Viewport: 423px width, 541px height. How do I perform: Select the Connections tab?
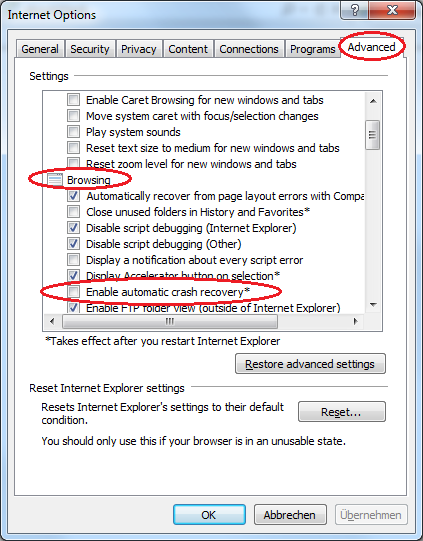pyautogui.click(x=249, y=49)
